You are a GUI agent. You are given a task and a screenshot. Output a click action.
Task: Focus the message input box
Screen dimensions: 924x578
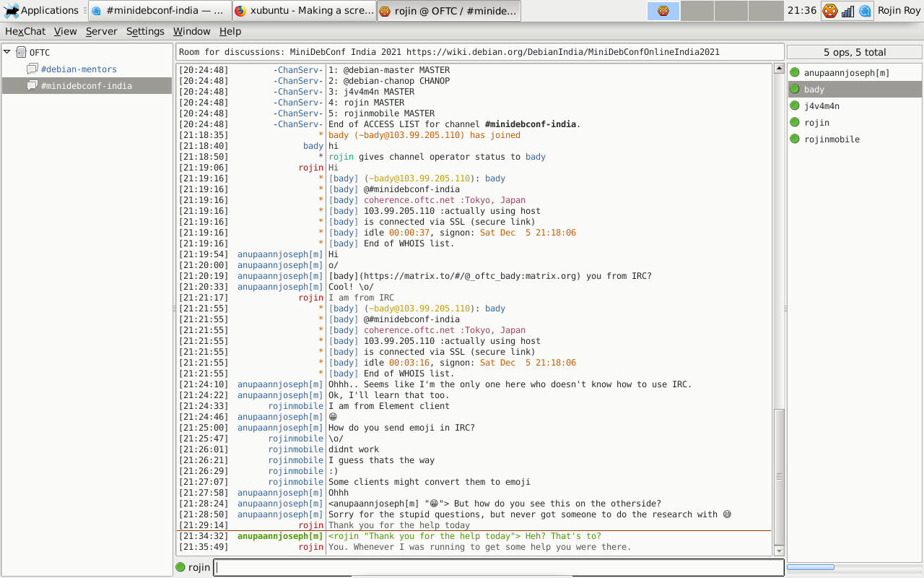(499, 567)
